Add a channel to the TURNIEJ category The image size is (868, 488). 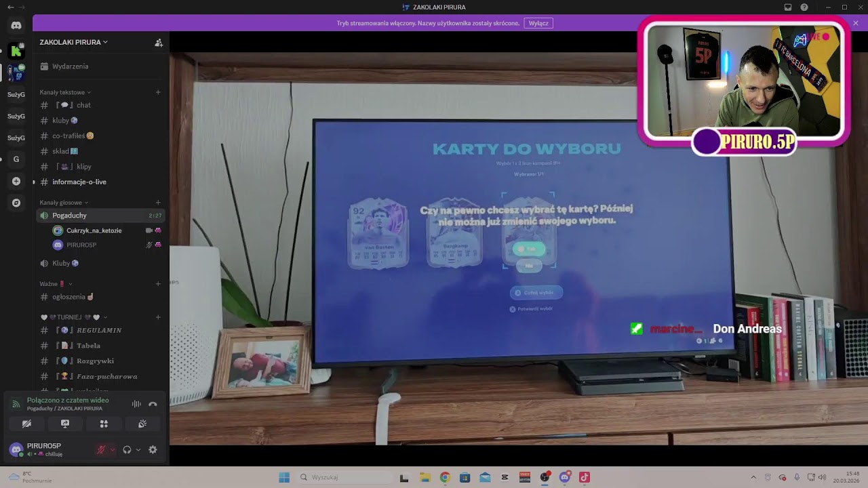pos(158,317)
